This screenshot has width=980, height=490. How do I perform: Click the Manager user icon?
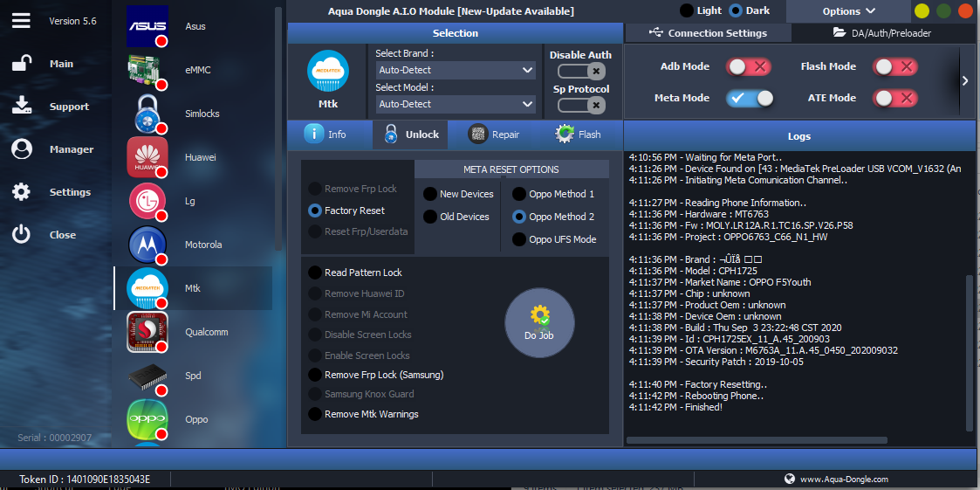point(21,149)
